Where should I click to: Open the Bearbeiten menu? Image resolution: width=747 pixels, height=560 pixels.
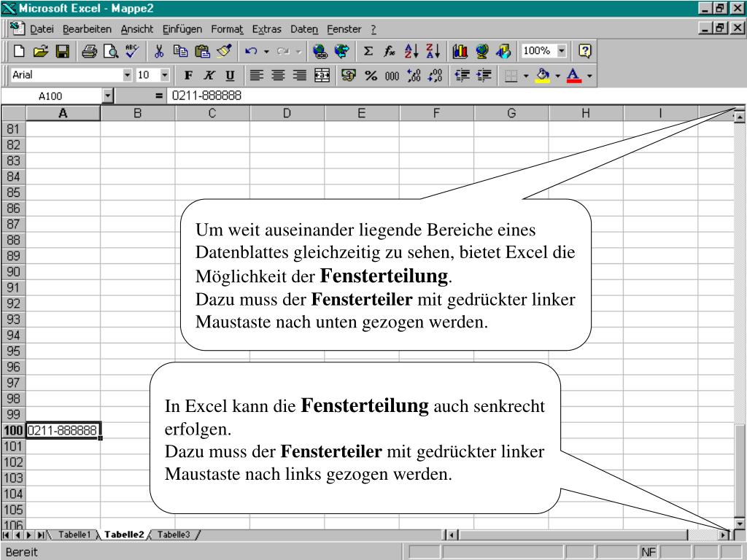(x=87, y=29)
